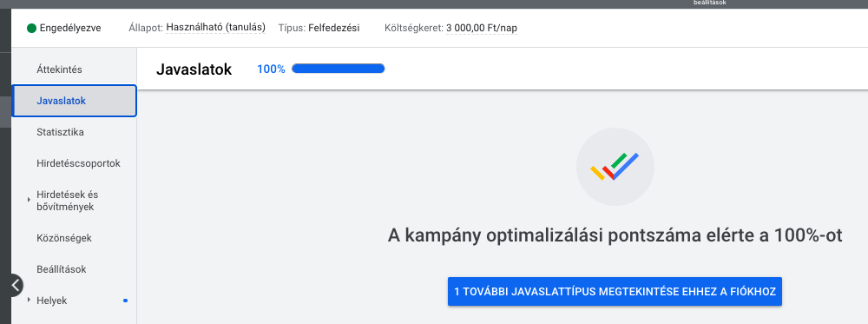This screenshot has height=324, width=868.
Task: Click 1 további javaslattípus megtekintése button
Action: coord(615,291)
